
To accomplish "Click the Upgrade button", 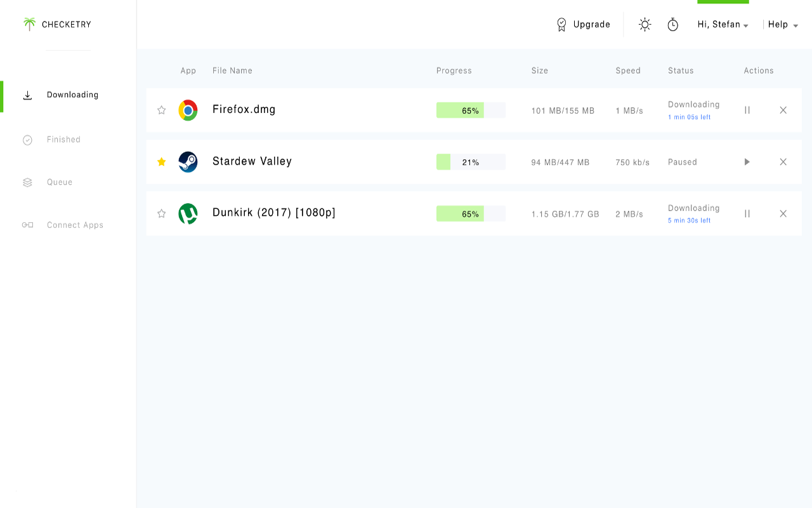I will pyautogui.click(x=583, y=25).
